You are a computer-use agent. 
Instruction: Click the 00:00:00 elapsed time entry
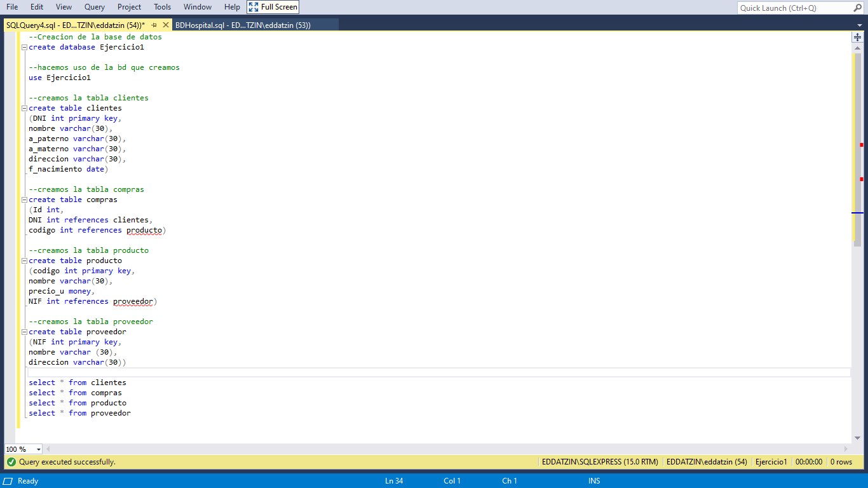[809, 462]
